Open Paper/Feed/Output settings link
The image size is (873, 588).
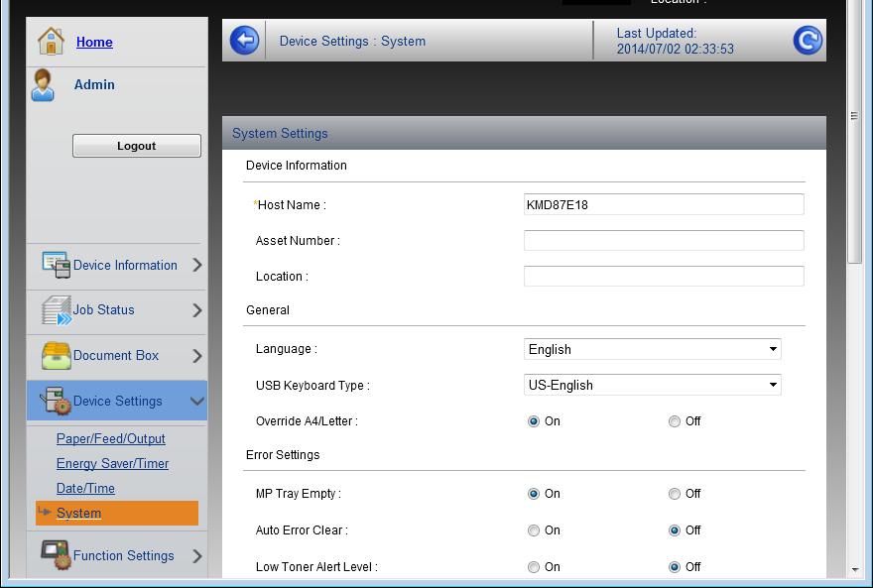point(111,438)
